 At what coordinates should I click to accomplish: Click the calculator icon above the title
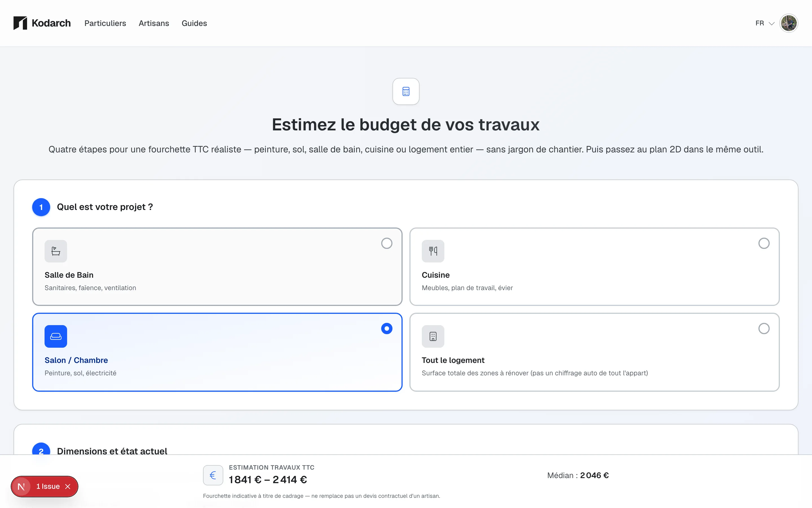(406, 91)
